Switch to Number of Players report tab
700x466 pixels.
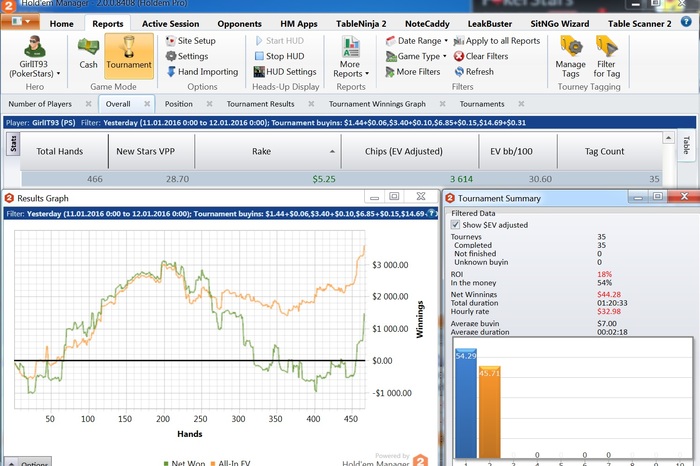(x=40, y=104)
